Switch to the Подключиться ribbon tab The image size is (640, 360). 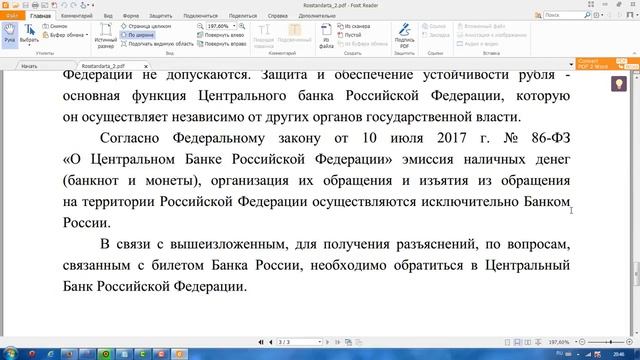click(200, 16)
